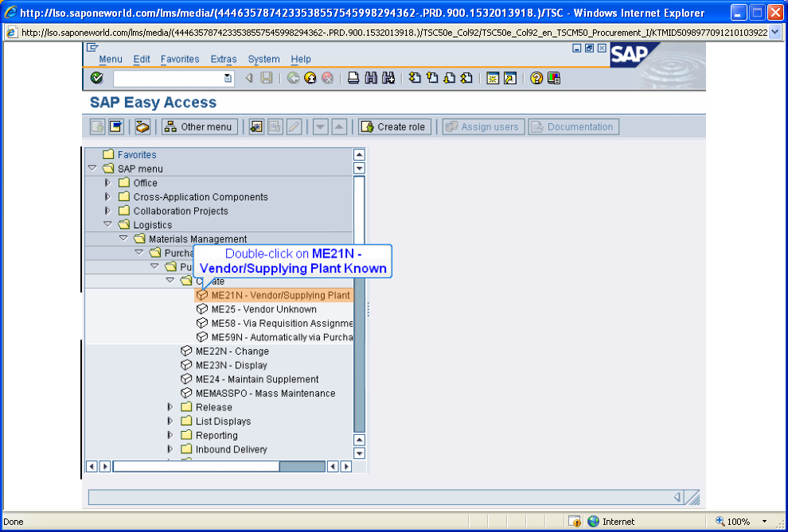Screen dimensions: 788x532
Task: Click the Find Next binoculars-plus icon
Action: point(388,78)
